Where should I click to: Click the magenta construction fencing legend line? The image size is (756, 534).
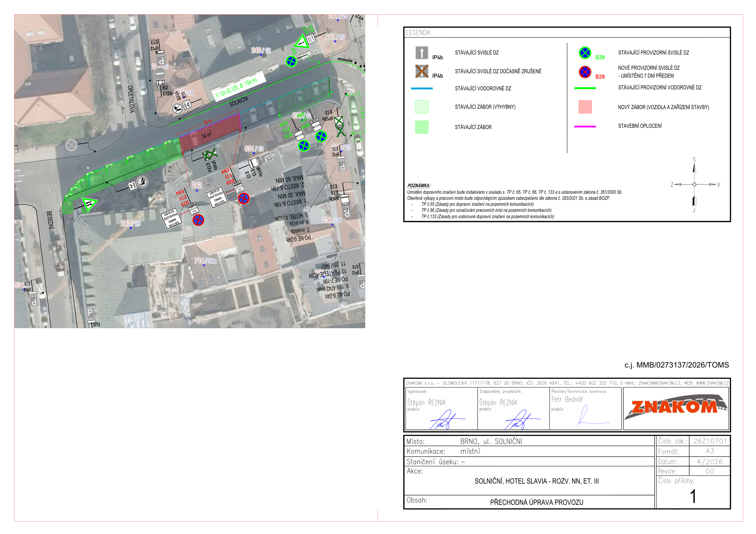(x=585, y=126)
